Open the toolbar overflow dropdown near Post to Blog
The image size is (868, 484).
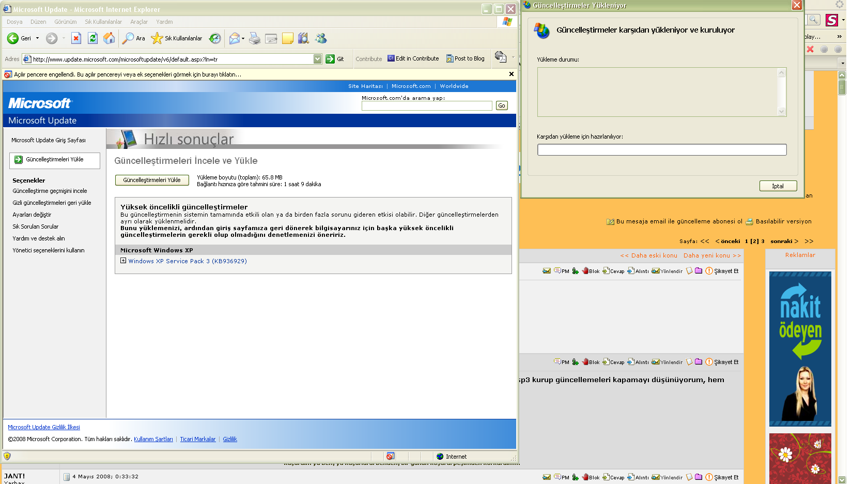click(513, 57)
